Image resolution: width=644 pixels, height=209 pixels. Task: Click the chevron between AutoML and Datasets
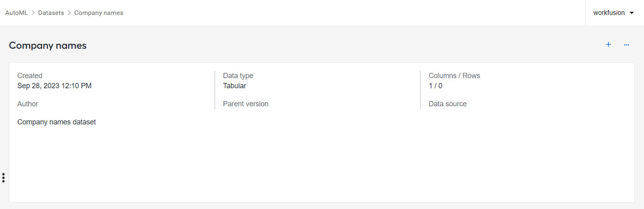(x=33, y=13)
